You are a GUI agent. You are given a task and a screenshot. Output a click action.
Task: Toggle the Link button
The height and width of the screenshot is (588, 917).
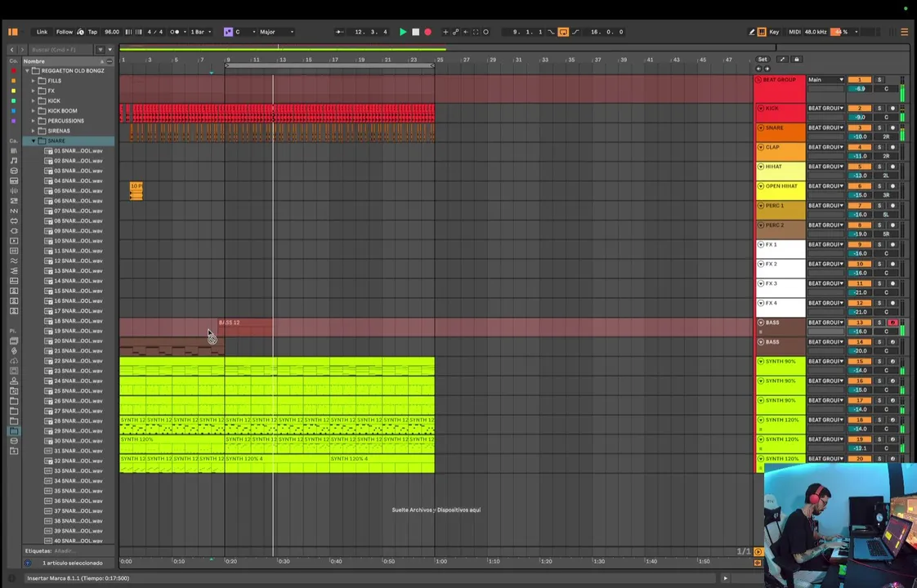[42, 32]
